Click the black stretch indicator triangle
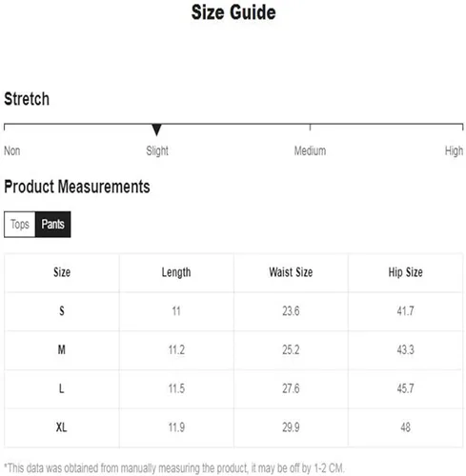Image resolution: width=466 pixels, height=476 pixels. pos(156,129)
